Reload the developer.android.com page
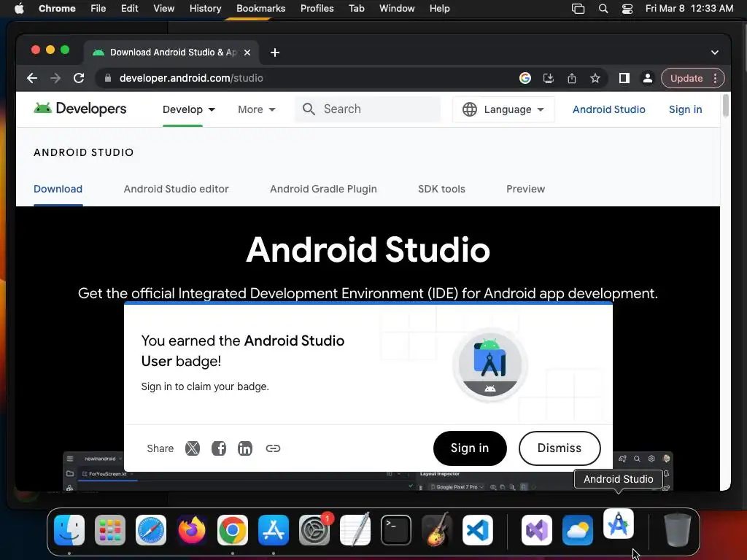The image size is (747, 560). click(79, 78)
